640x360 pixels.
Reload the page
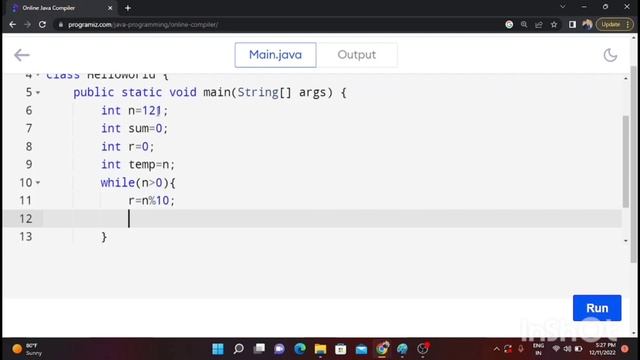[x=42, y=24]
